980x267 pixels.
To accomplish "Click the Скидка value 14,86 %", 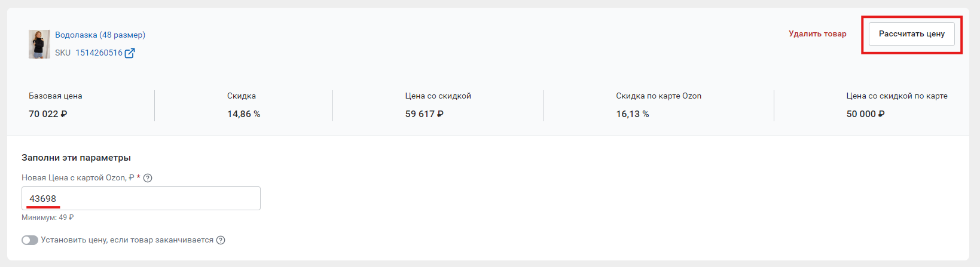I will pyautogui.click(x=243, y=114).
